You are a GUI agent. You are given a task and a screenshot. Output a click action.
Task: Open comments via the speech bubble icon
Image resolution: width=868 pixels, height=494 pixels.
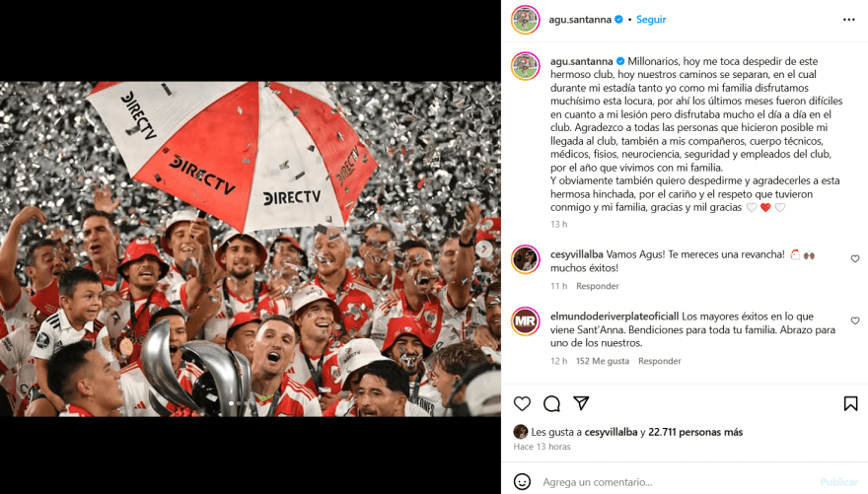[551, 404]
